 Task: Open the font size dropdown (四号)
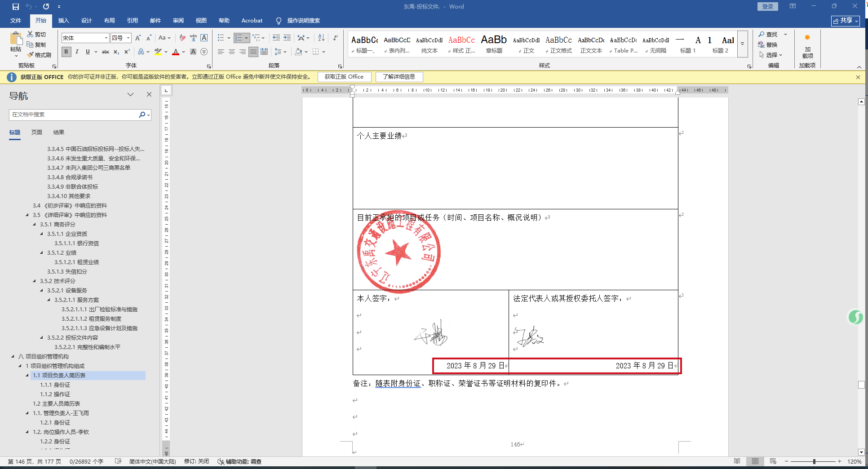click(128, 38)
